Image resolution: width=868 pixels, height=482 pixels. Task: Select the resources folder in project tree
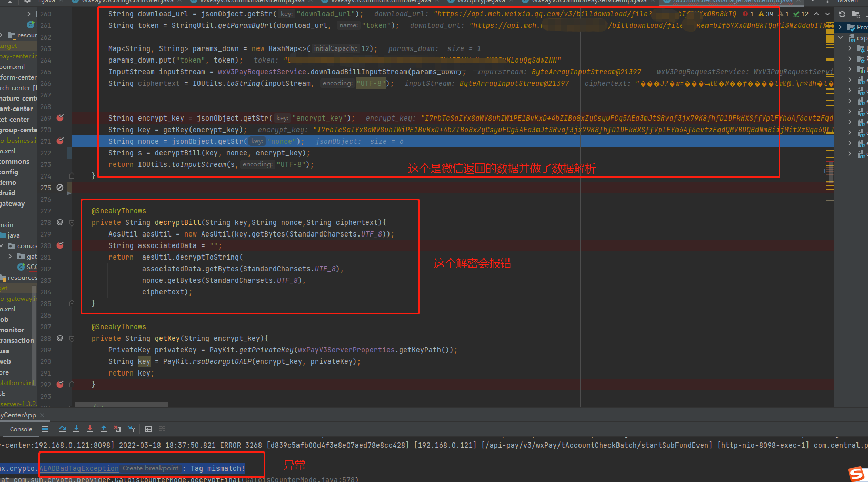[x=19, y=278]
